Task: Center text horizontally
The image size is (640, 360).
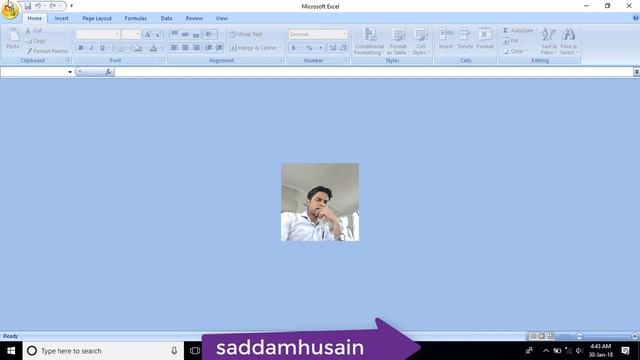Action: [185, 48]
